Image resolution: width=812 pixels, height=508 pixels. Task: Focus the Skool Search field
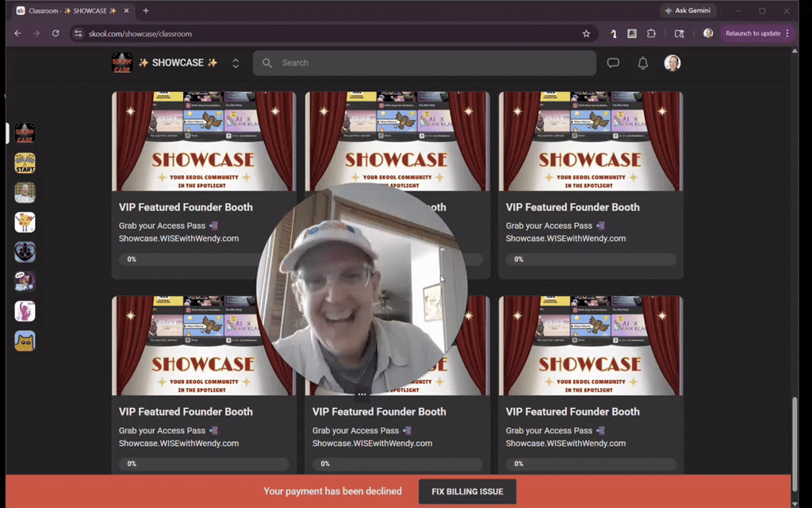pyautogui.click(x=424, y=63)
